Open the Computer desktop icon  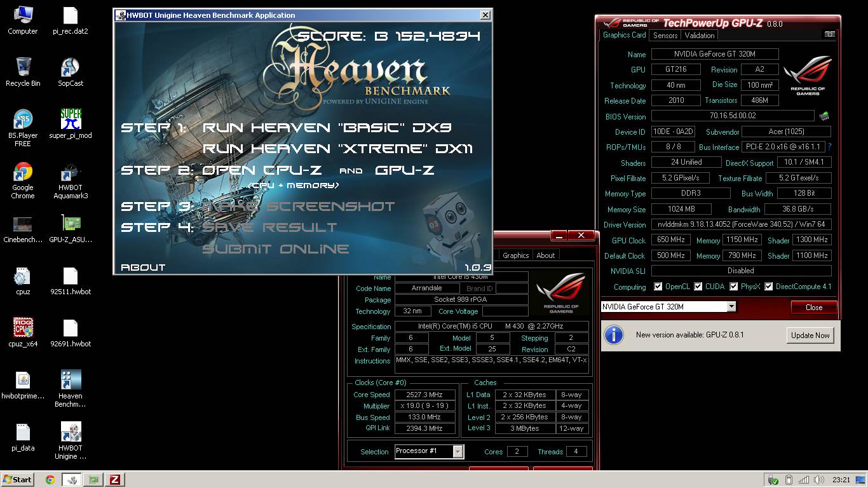(22, 20)
